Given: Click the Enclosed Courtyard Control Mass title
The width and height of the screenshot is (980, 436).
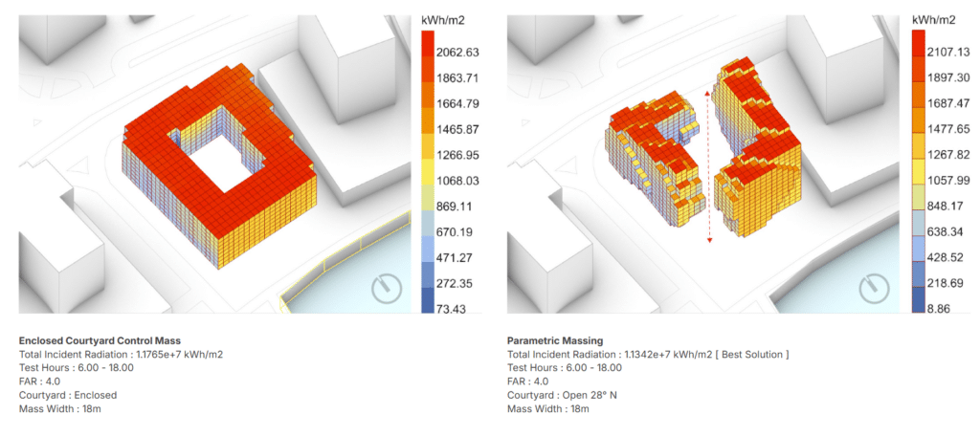Looking at the screenshot, I should click(x=100, y=340).
